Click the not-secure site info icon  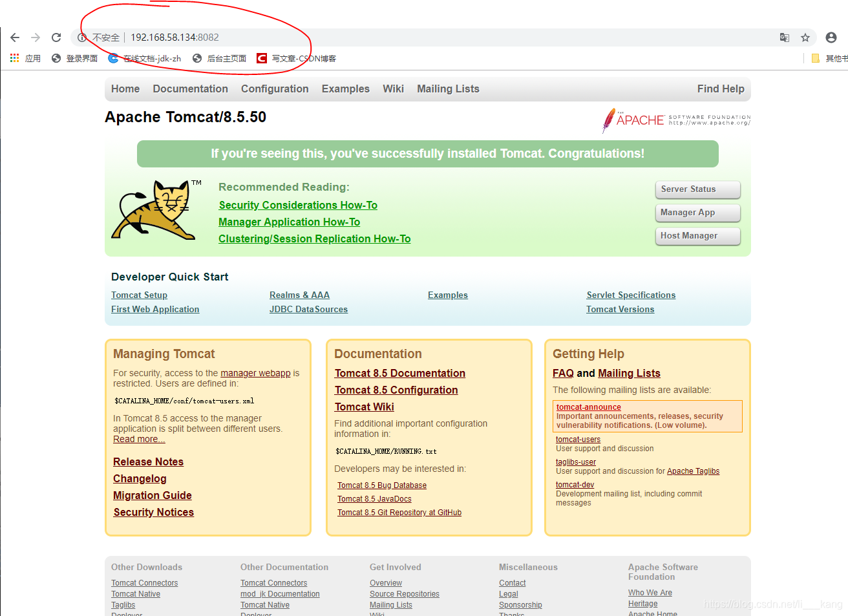[82, 37]
